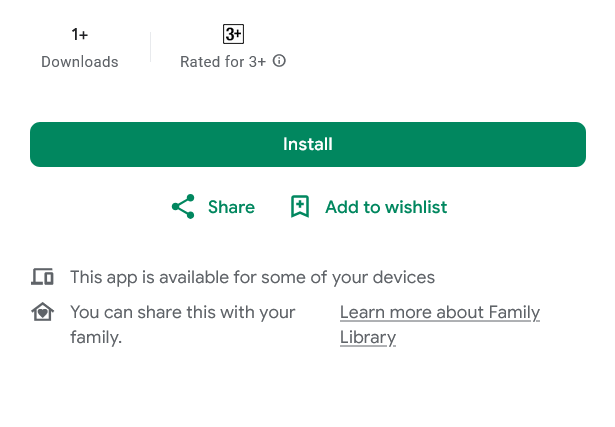
Task: Click the 'You can share this' text
Action: pyautogui.click(x=182, y=312)
